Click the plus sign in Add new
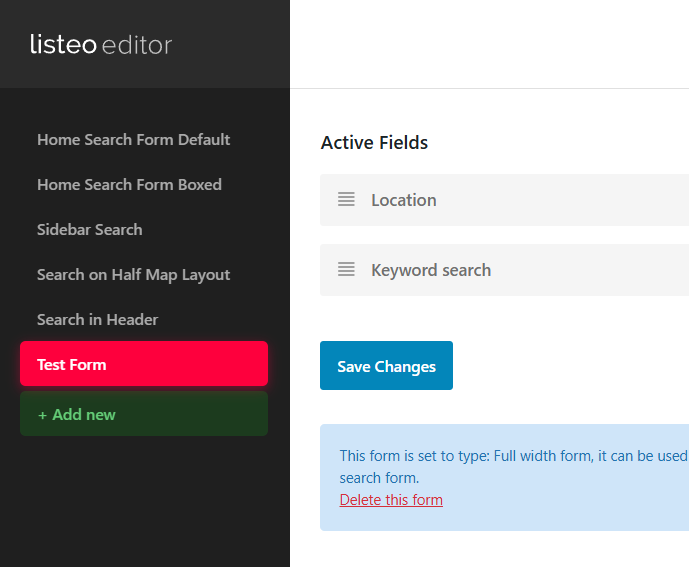This screenshot has width=689, height=567. tap(42, 415)
